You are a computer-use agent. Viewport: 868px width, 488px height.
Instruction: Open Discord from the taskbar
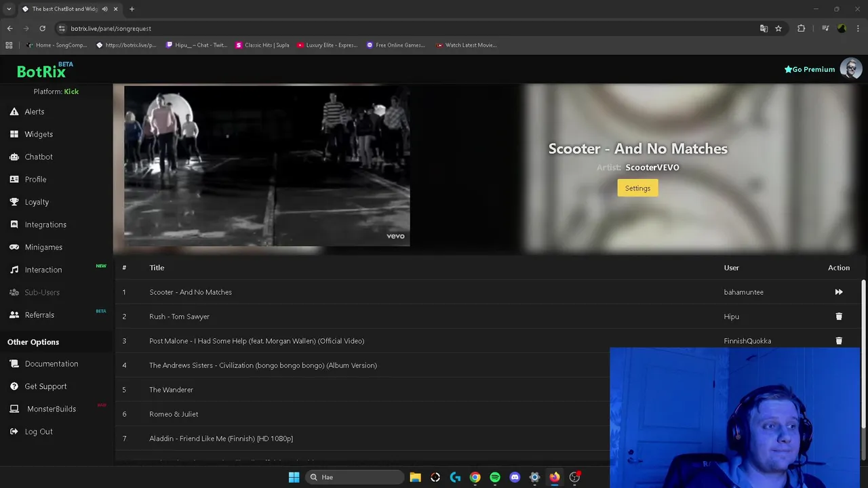[515, 477]
